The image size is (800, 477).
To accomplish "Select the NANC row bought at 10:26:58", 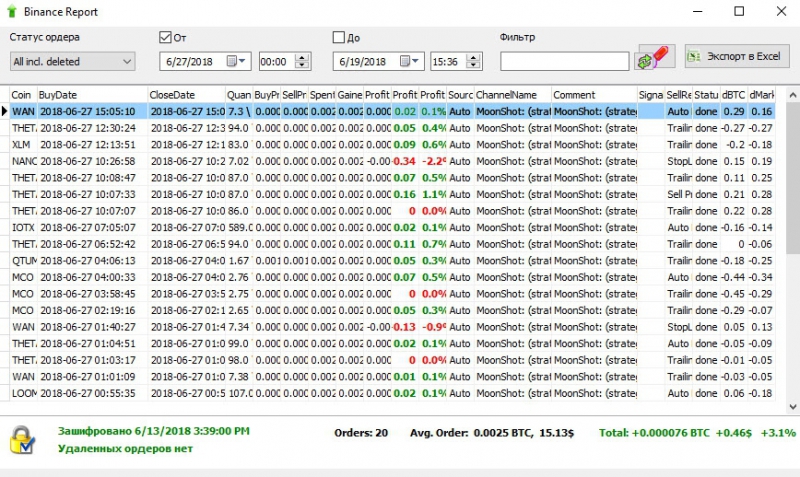I will pyautogui.click(x=392, y=161).
